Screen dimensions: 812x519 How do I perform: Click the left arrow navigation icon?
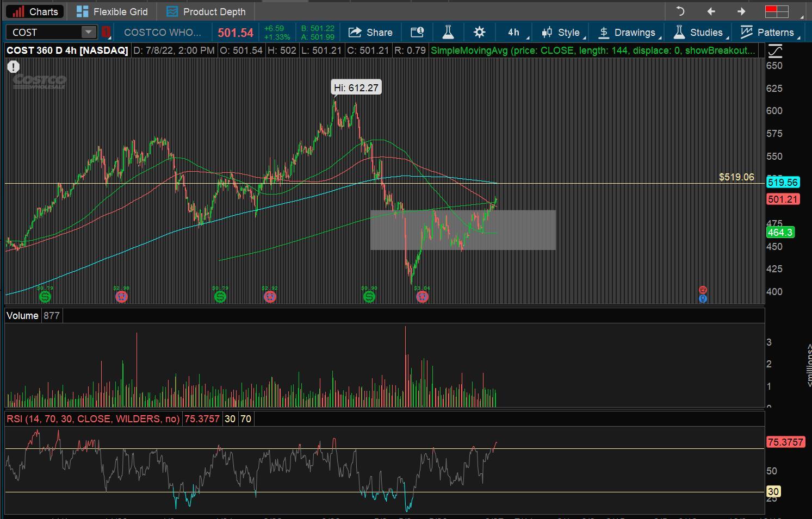[711, 11]
